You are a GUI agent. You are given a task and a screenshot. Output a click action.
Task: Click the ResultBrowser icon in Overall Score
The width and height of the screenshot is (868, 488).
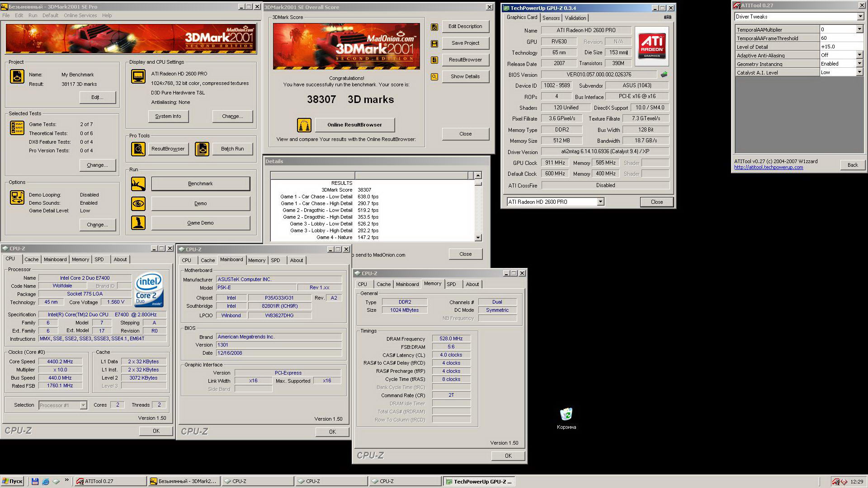[434, 60]
